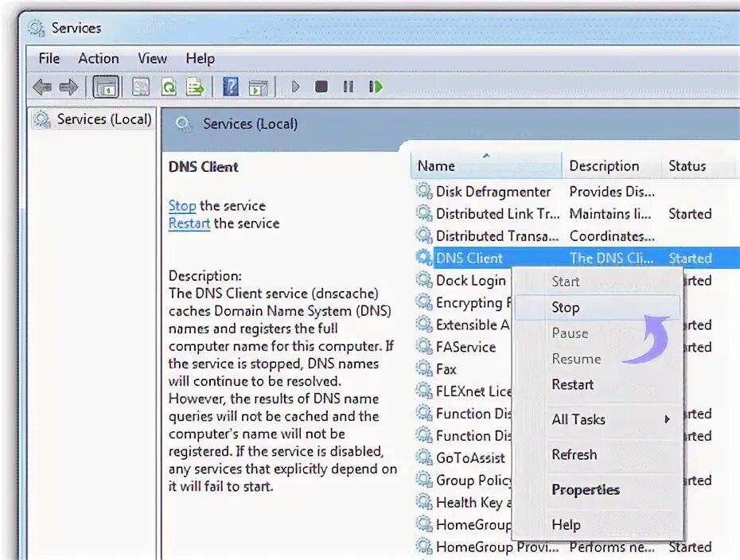
Task: Open the File menu
Action: (x=49, y=59)
